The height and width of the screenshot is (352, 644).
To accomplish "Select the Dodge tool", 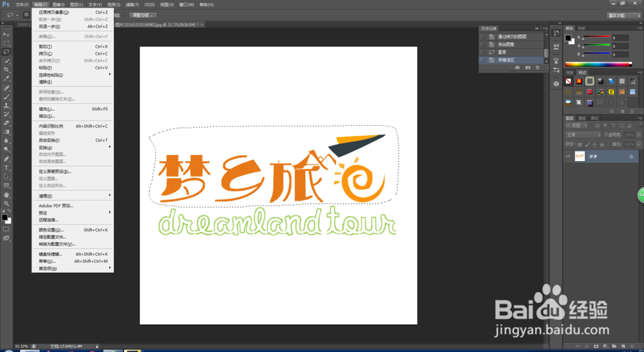I will (6, 150).
